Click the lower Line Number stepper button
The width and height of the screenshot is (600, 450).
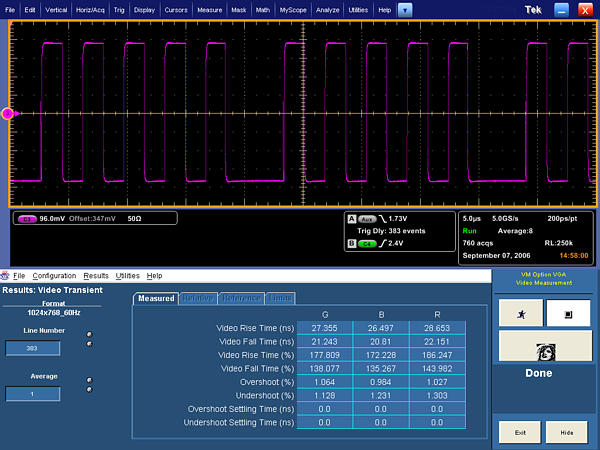pyautogui.click(x=90, y=343)
